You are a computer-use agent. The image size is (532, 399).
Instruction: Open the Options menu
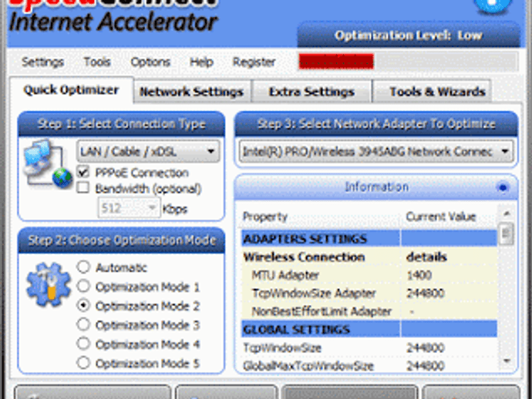click(150, 62)
